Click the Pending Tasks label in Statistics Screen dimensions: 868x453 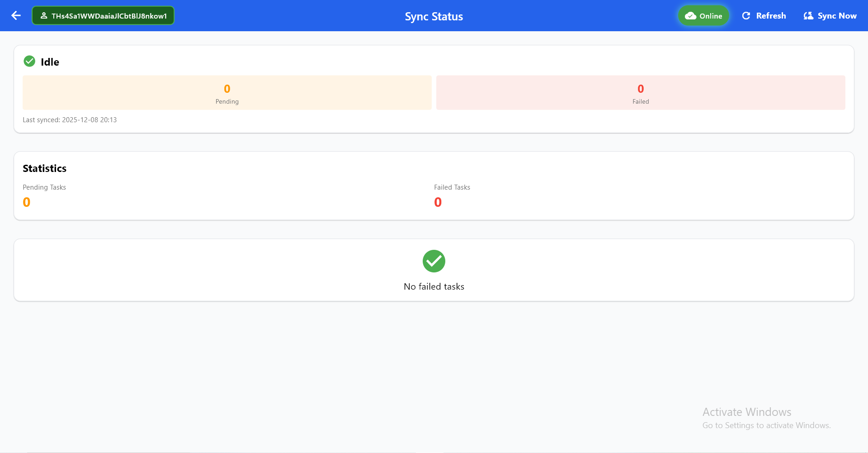44,187
